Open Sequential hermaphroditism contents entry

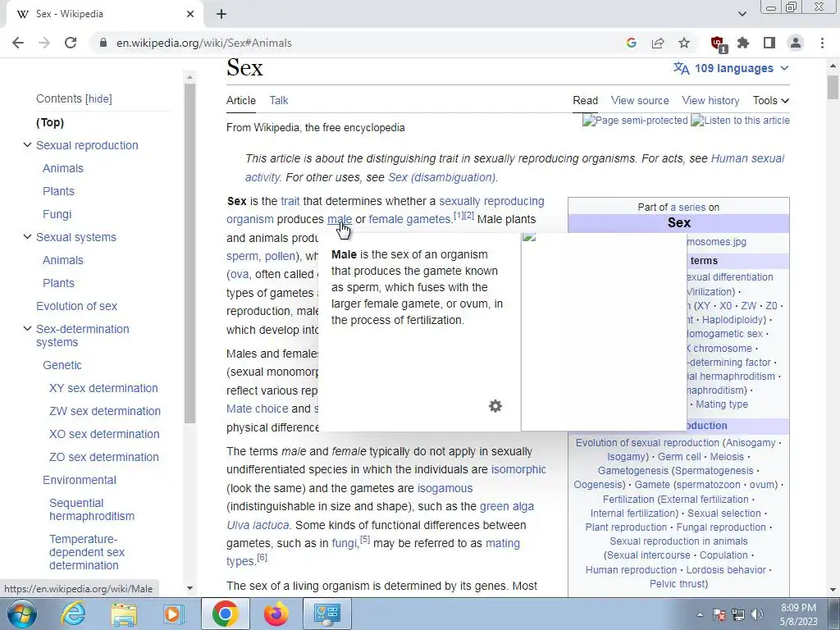click(92, 509)
